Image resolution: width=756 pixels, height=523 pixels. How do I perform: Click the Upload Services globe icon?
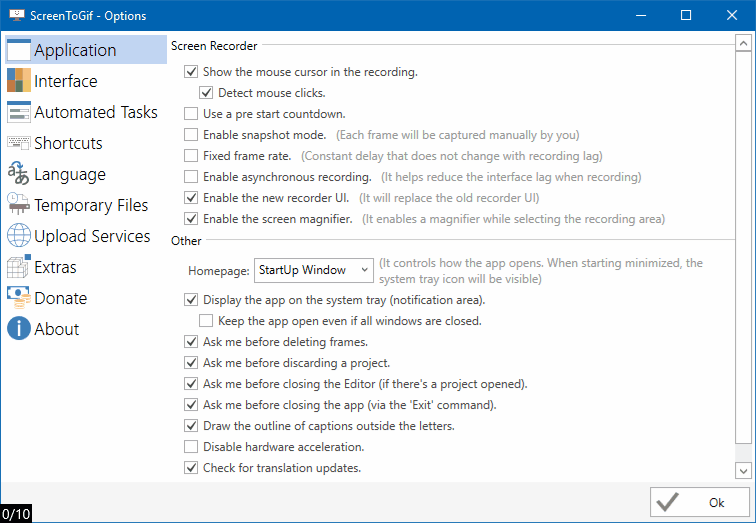[x=19, y=236]
